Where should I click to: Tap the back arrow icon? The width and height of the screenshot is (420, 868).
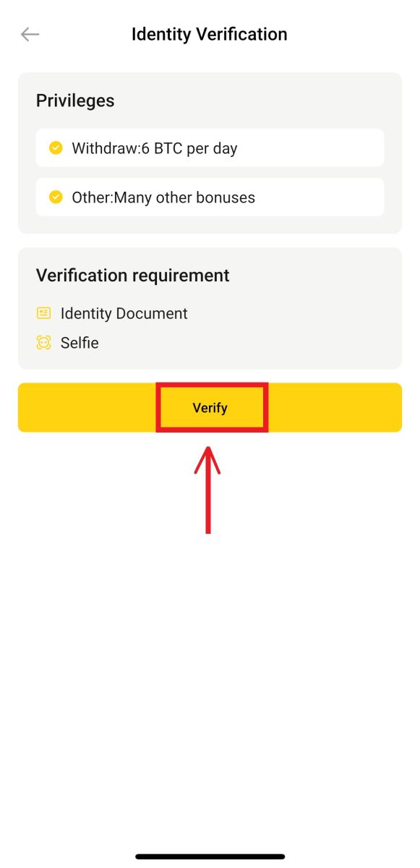(29, 34)
